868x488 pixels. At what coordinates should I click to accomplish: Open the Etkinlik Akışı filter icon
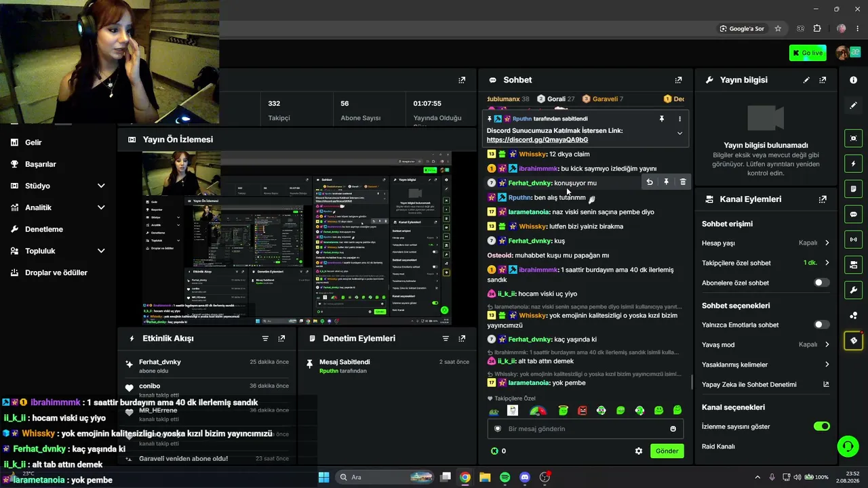pyautogui.click(x=265, y=338)
